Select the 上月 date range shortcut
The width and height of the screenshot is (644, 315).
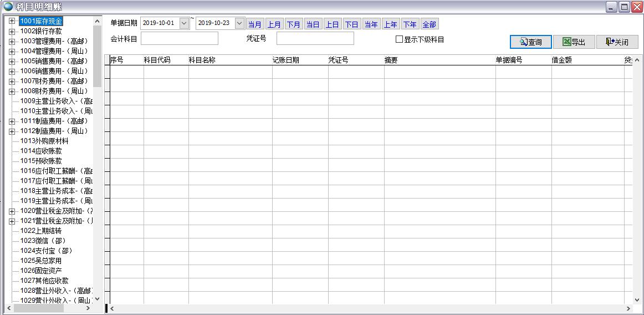coord(274,24)
